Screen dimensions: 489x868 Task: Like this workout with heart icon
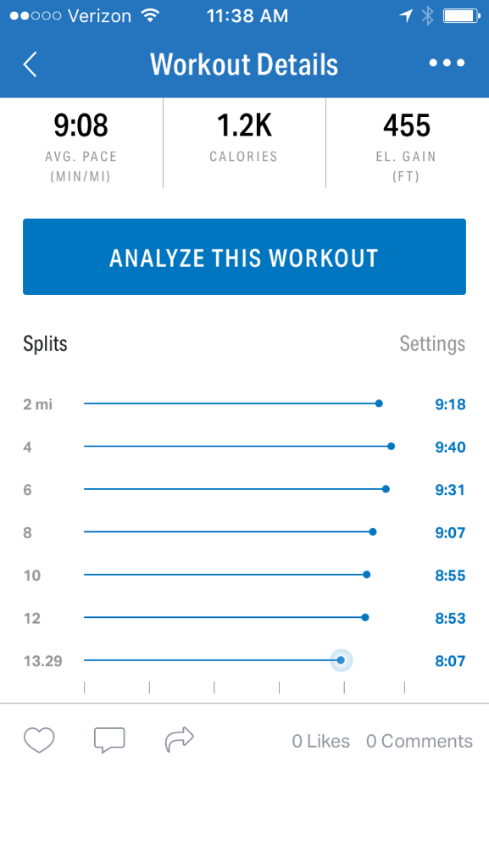tap(39, 740)
